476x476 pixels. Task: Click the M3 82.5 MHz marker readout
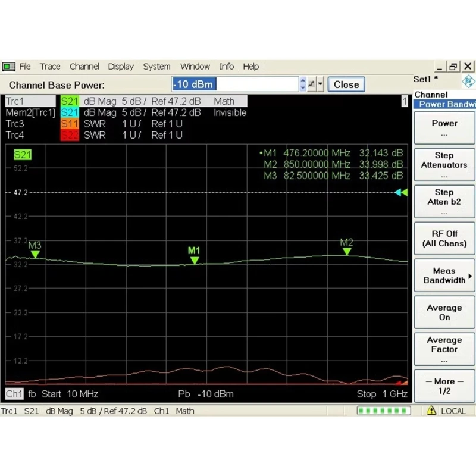pyautogui.click(x=333, y=176)
